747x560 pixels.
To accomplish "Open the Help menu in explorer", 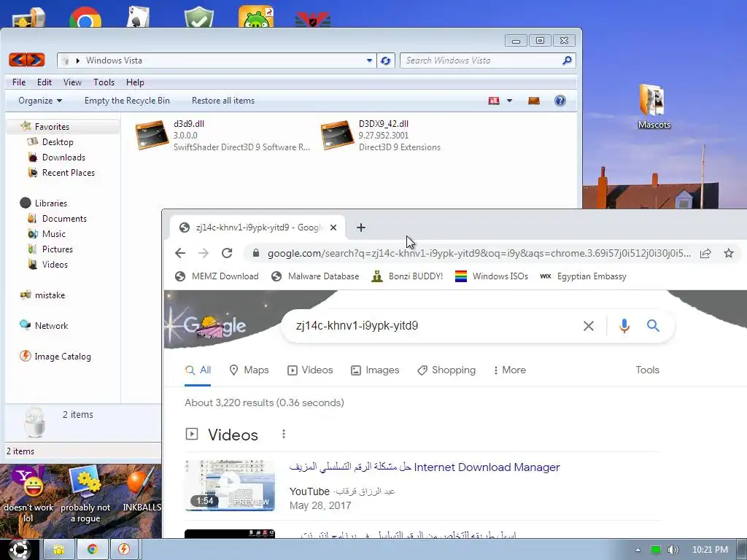I will click(x=135, y=82).
